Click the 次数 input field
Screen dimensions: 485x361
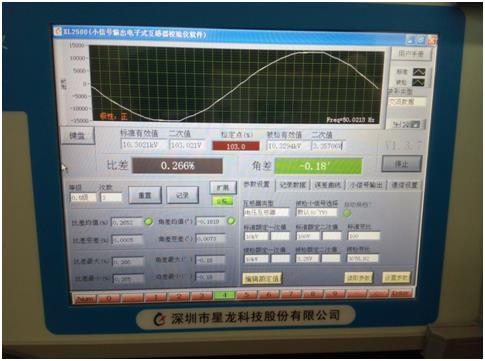(111, 197)
